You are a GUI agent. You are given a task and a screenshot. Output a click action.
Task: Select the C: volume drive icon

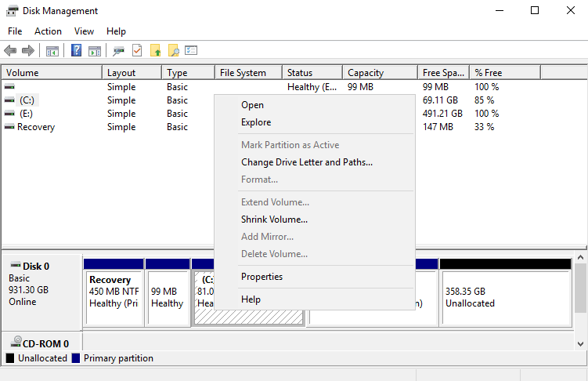9,100
